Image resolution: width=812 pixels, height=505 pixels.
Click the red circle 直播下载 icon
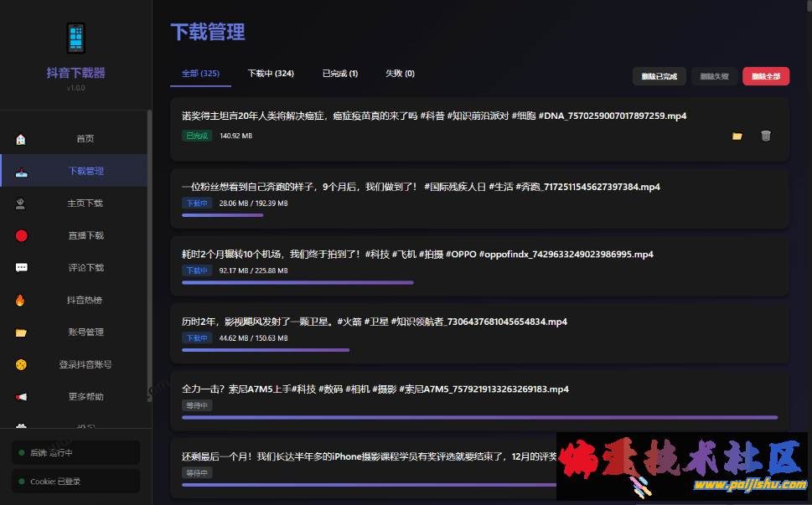coord(21,236)
